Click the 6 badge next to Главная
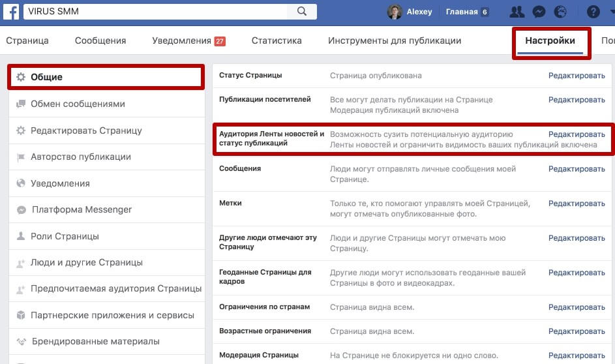615x364 pixels. tap(485, 12)
